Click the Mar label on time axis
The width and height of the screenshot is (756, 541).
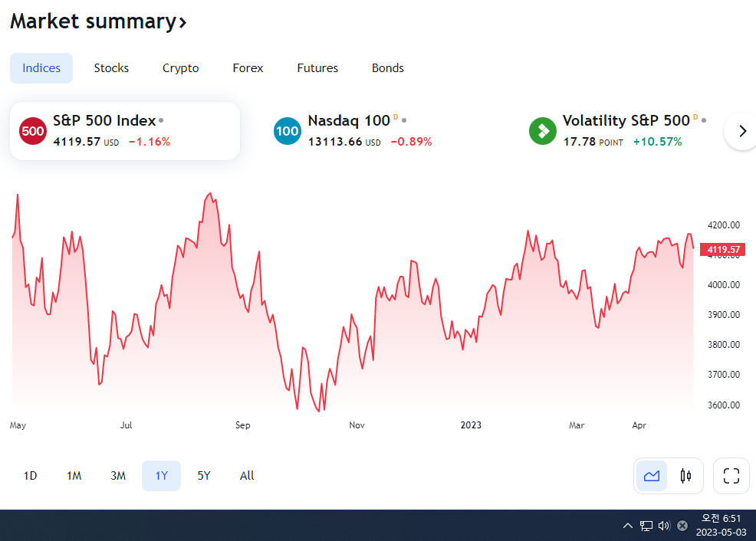pyautogui.click(x=576, y=425)
